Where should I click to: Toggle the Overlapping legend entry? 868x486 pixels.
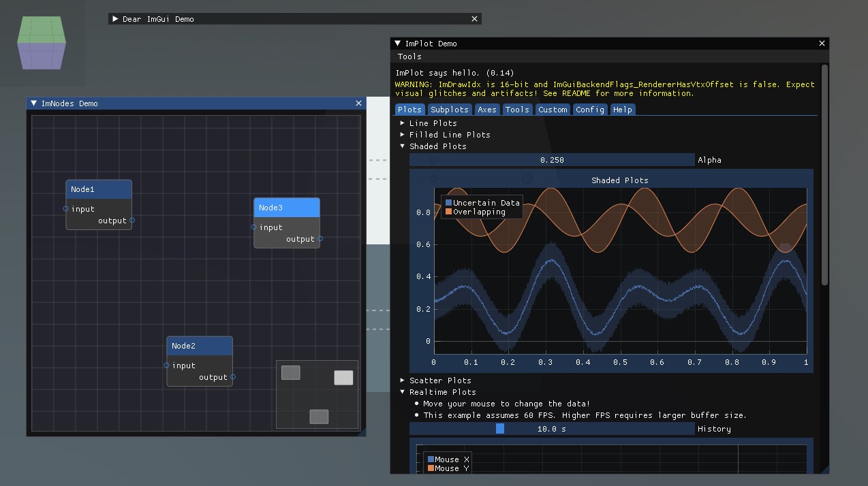[x=476, y=212]
